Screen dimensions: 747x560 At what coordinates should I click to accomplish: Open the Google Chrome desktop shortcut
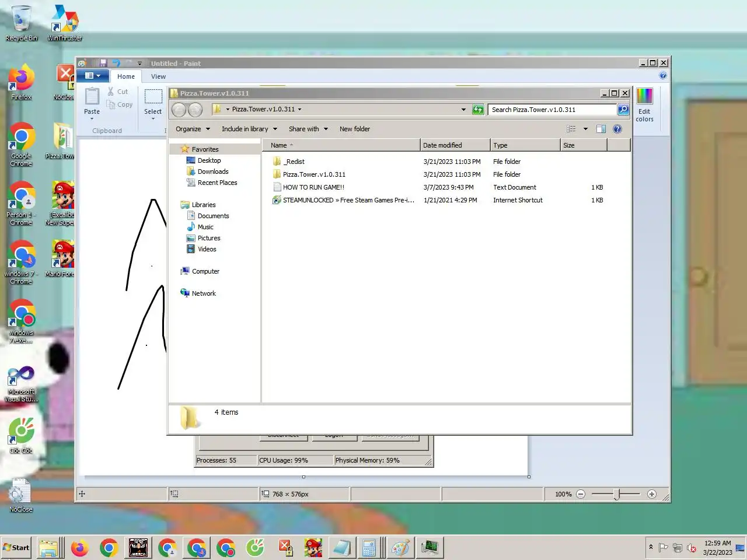[21, 145]
